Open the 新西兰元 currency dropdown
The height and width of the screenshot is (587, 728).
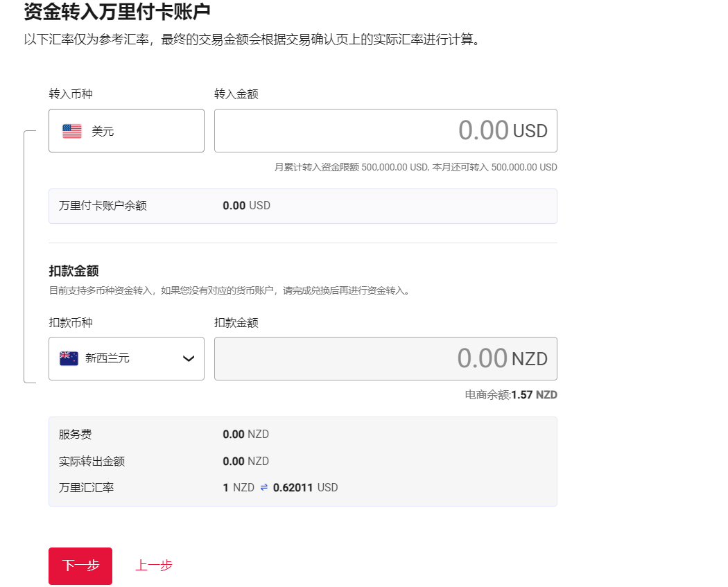126,358
